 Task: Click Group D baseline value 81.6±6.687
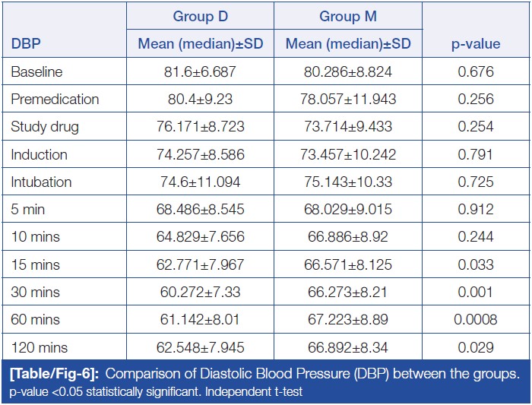point(201,72)
